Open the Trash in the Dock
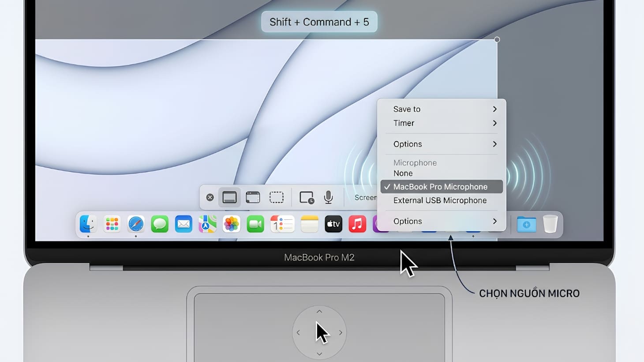The image size is (644, 362). pos(550,224)
